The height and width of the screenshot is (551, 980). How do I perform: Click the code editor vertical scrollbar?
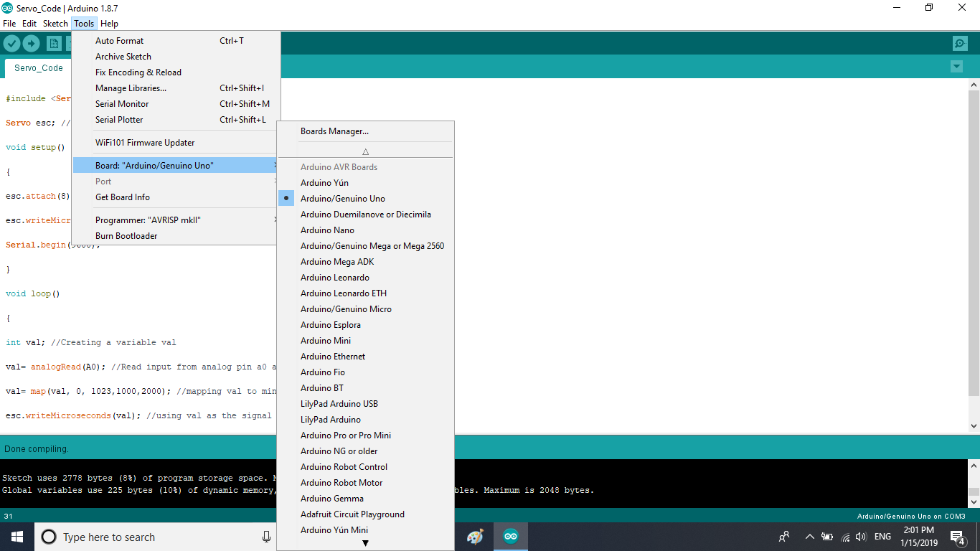point(974,244)
